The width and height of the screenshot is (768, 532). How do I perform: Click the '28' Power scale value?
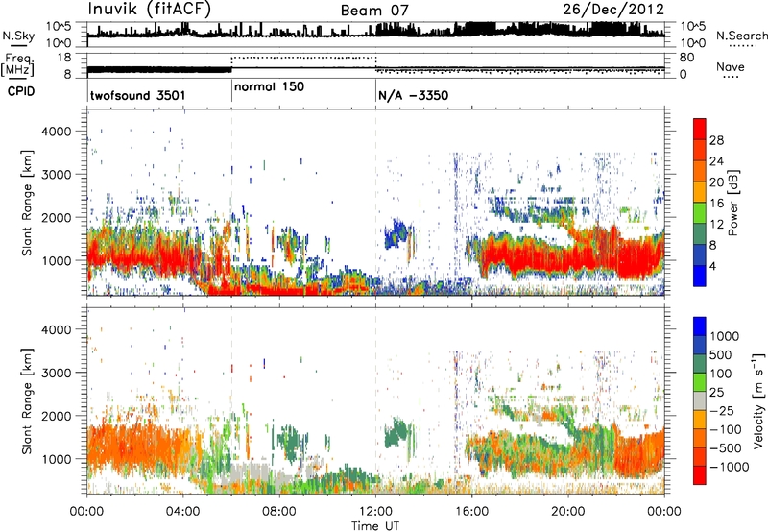coord(716,140)
